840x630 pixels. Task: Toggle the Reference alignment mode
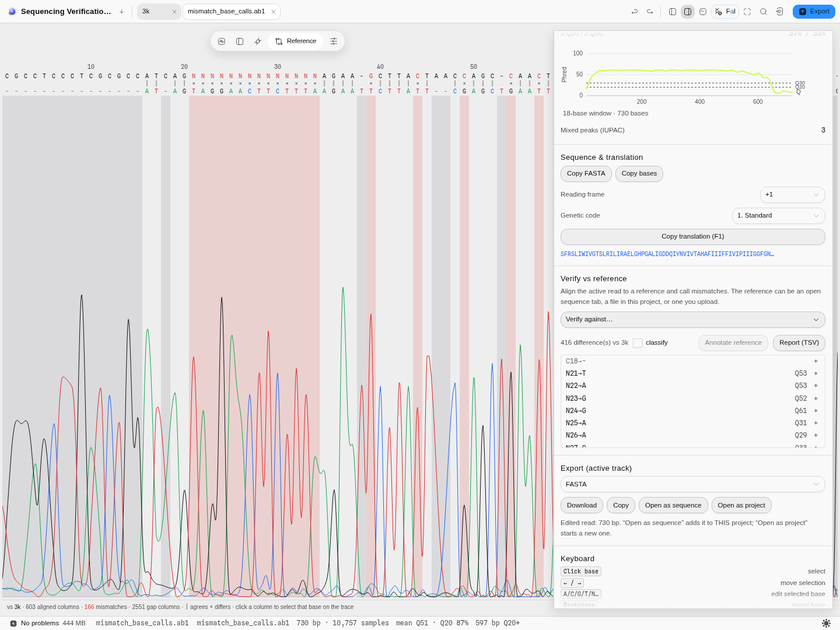296,41
